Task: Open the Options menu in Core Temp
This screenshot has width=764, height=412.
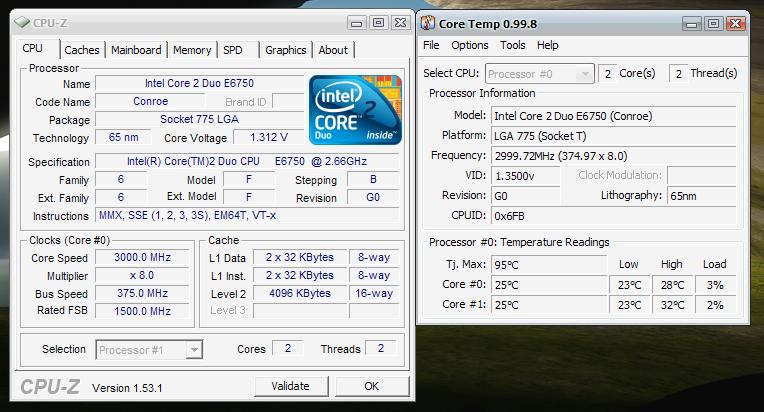Action: point(470,45)
